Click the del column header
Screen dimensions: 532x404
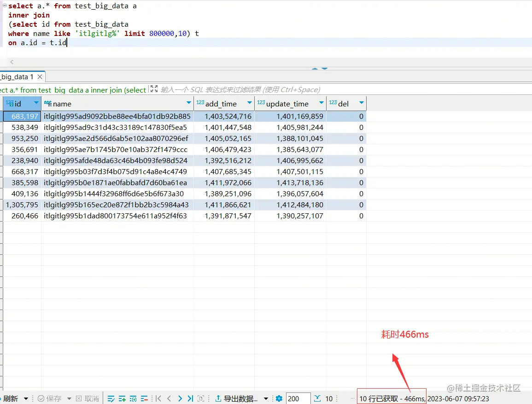pos(346,104)
